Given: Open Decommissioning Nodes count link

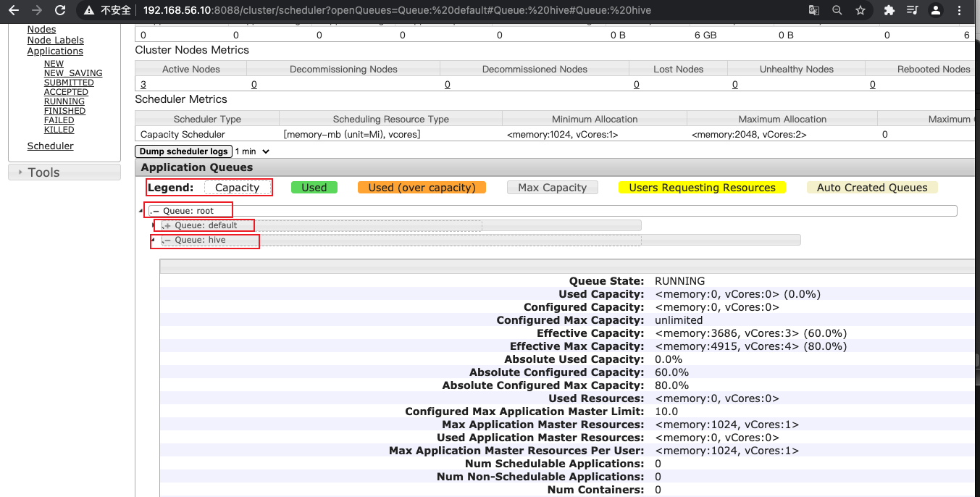Looking at the screenshot, I should (254, 85).
